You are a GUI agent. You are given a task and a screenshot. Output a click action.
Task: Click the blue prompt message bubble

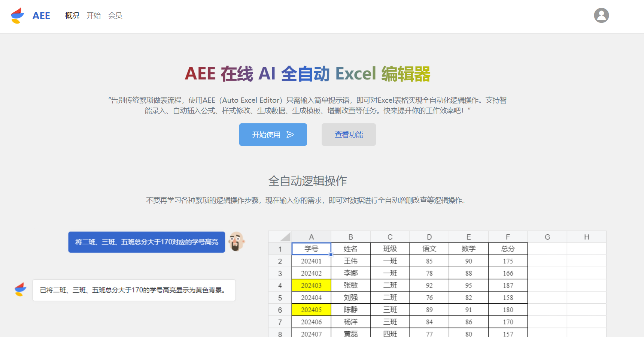[146, 242]
